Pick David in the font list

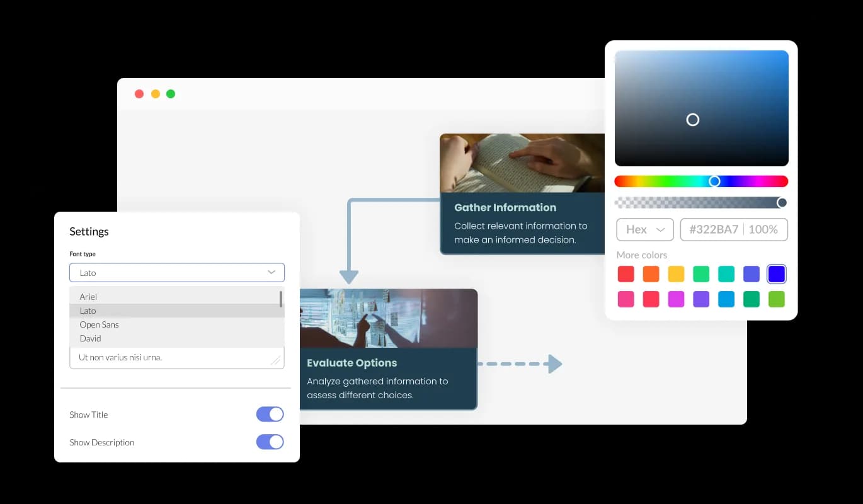click(x=90, y=338)
